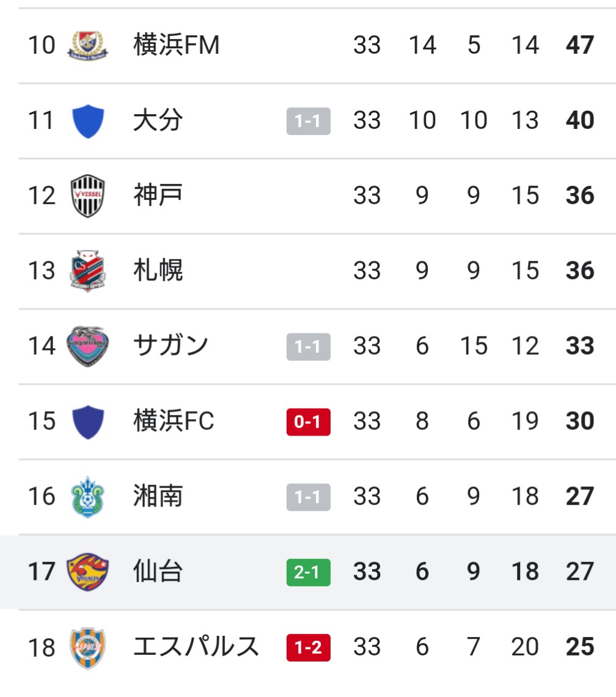
Task: Open the green 2-1 match result
Action: pyautogui.click(x=308, y=572)
